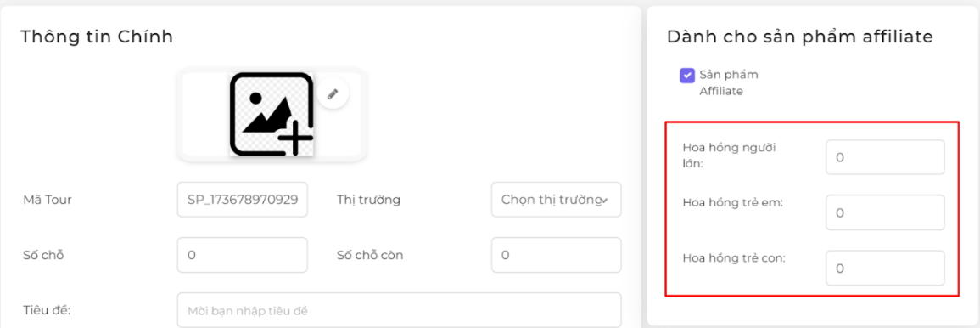Click into the Số chỗ input box
This screenshot has width=980, height=328.
point(243,255)
